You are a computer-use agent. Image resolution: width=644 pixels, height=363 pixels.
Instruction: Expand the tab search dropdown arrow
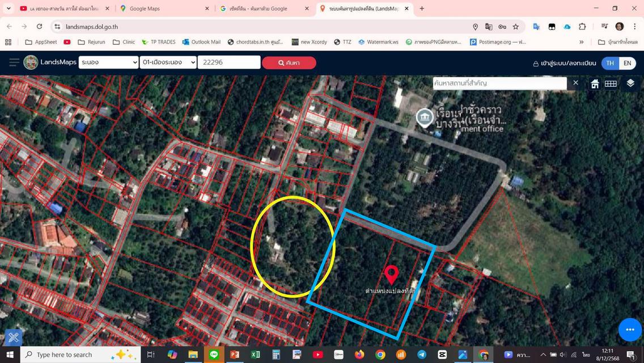pyautogui.click(x=8, y=8)
